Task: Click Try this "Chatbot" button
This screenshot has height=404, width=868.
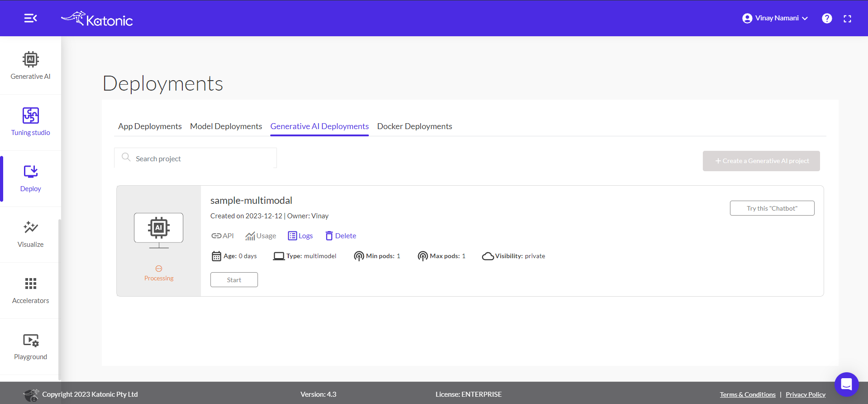Action: tap(772, 208)
